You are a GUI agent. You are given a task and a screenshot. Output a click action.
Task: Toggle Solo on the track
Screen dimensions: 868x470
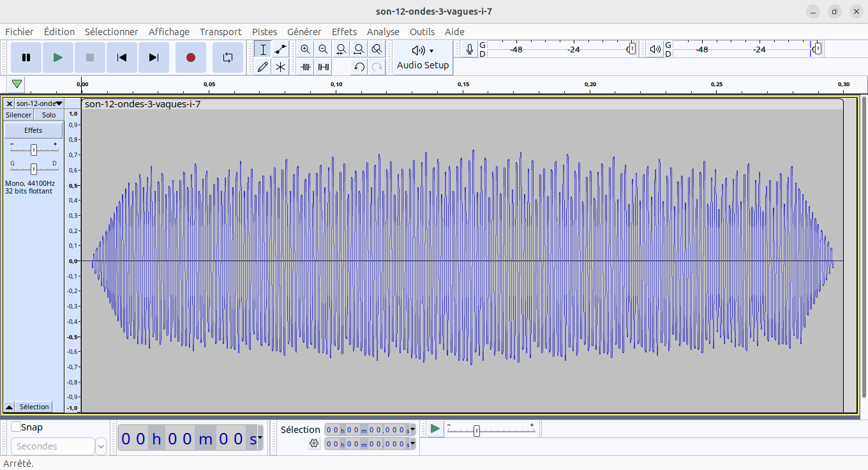(49, 115)
